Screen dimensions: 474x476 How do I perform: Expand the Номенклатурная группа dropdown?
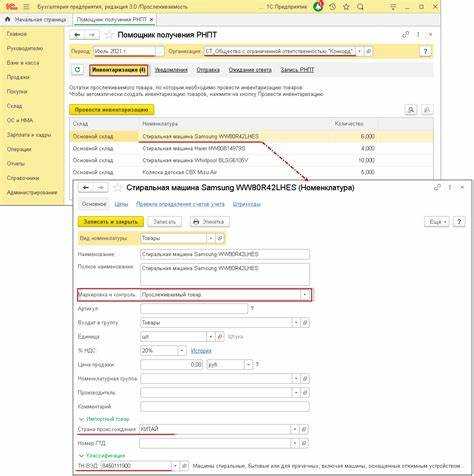point(296,379)
